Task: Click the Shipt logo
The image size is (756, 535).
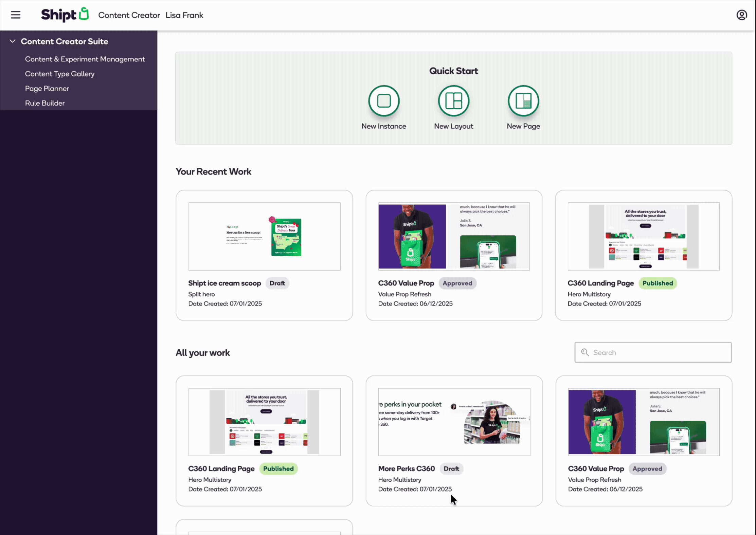Action: 65,15
